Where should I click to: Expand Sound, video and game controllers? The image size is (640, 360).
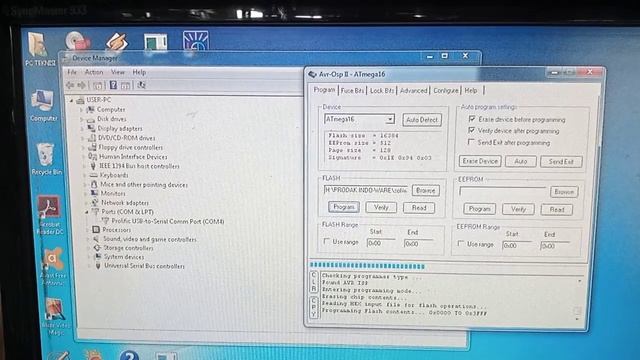[88, 240]
